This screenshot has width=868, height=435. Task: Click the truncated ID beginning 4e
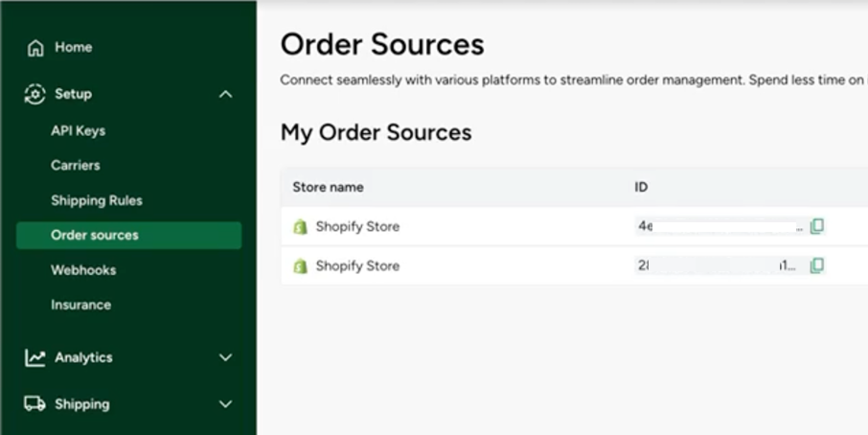click(720, 226)
